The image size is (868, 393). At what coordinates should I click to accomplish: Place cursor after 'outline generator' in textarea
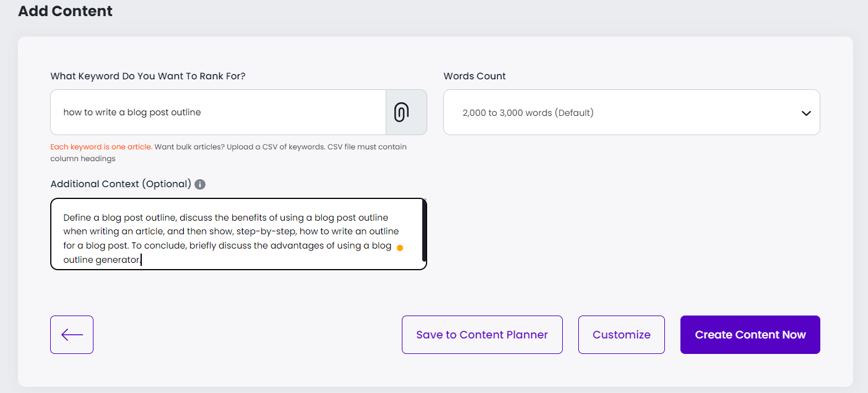click(x=142, y=260)
